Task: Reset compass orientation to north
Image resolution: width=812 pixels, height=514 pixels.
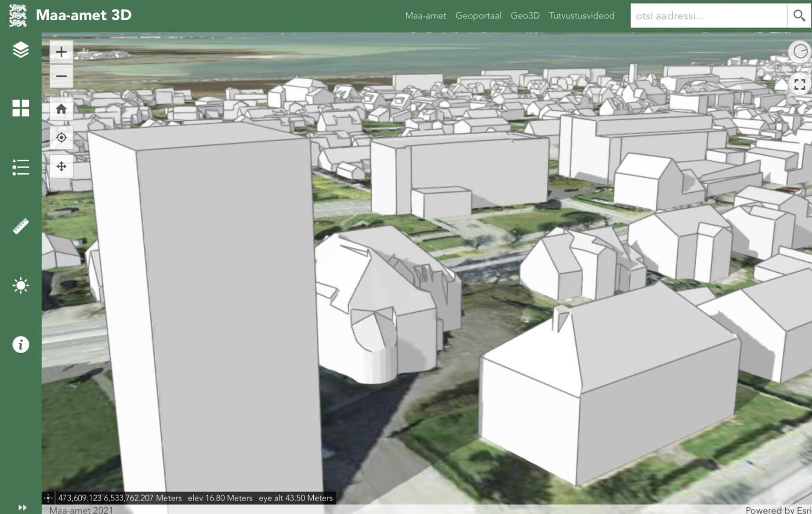Action: (x=799, y=52)
